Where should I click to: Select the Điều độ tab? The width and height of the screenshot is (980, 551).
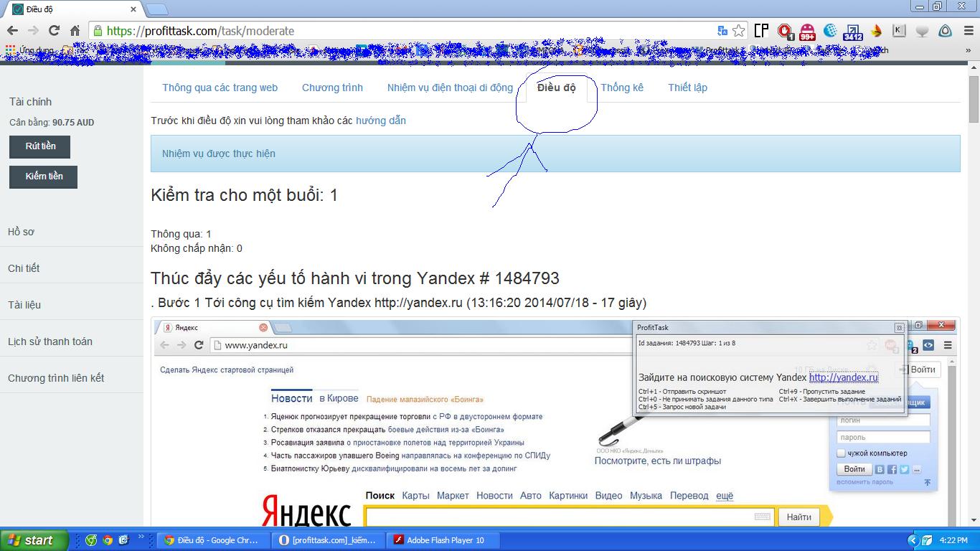point(556,88)
